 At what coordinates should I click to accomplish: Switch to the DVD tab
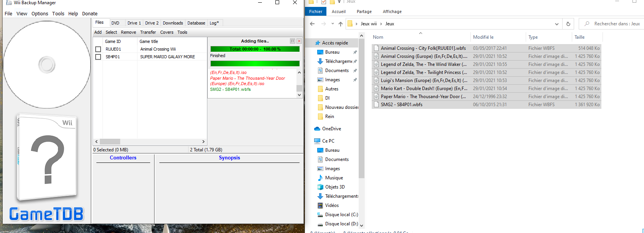(x=116, y=23)
